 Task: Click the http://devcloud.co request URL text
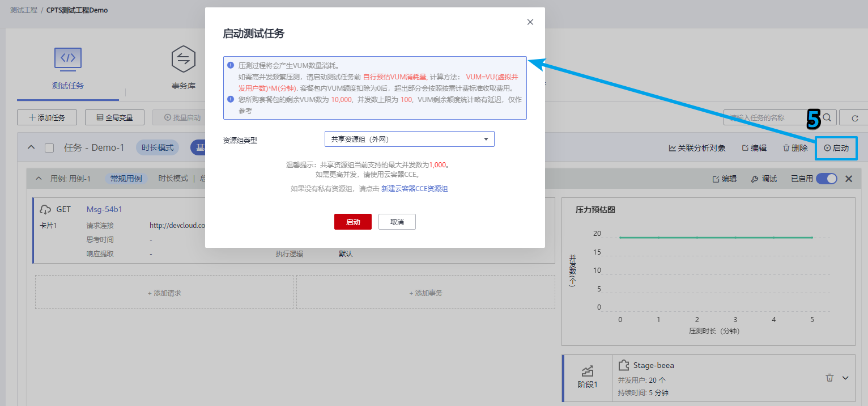177,225
